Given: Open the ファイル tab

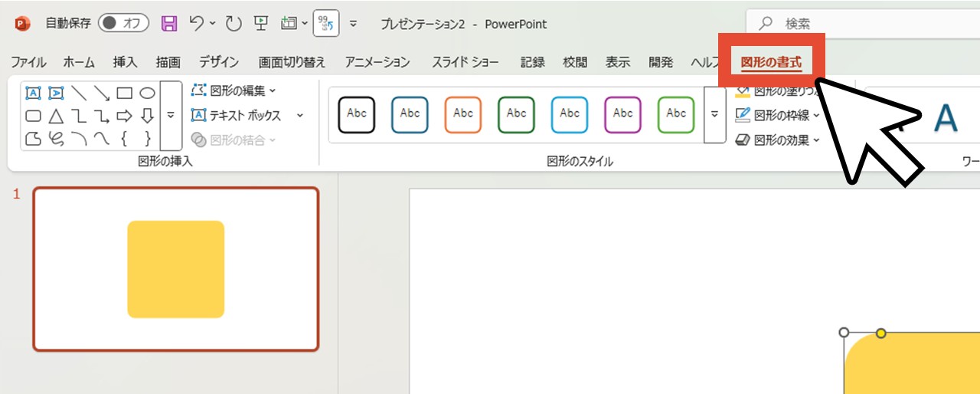Looking at the screenshot, I should [28, 62].
